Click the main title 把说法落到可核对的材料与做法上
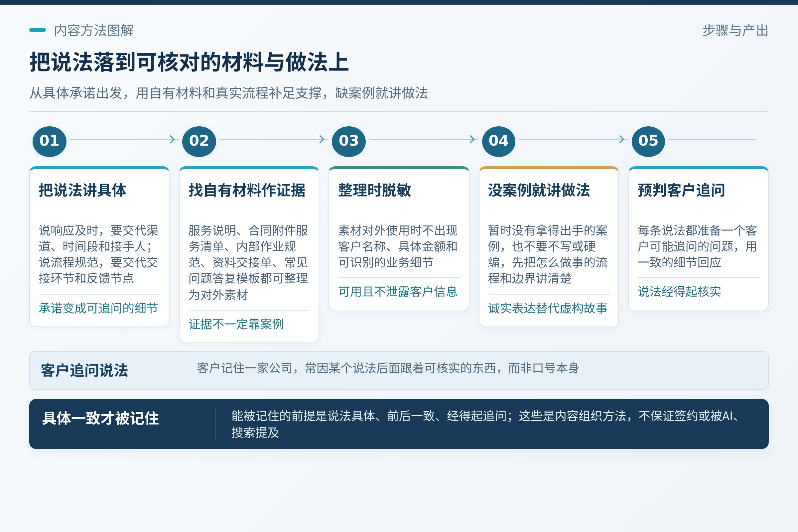The image size is (798, 532). (189, 63)
